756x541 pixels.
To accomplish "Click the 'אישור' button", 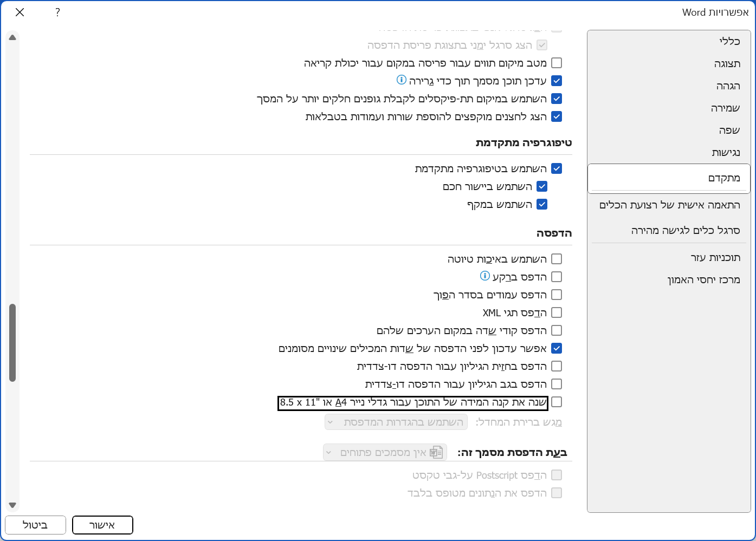I will coord(102,525).
